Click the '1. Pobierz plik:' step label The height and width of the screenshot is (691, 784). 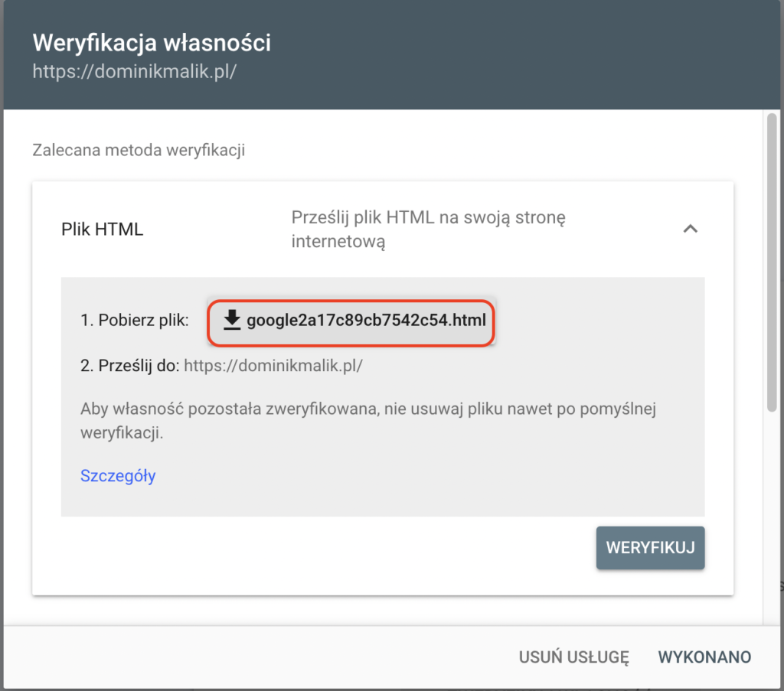coord(134,321)
